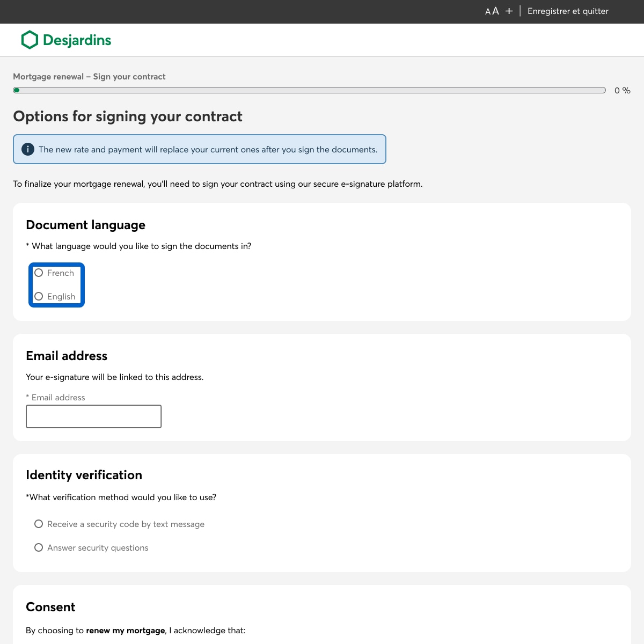The image size is (644, 644).
Task: Choose receive a security code by text message
Action: click(39, 524)
